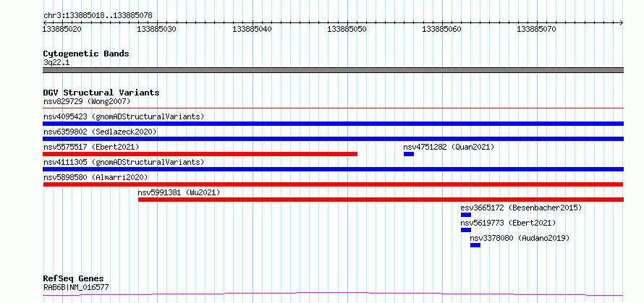
Task: Click the chr3:133885018..133885078 region label
Action: 98,15
